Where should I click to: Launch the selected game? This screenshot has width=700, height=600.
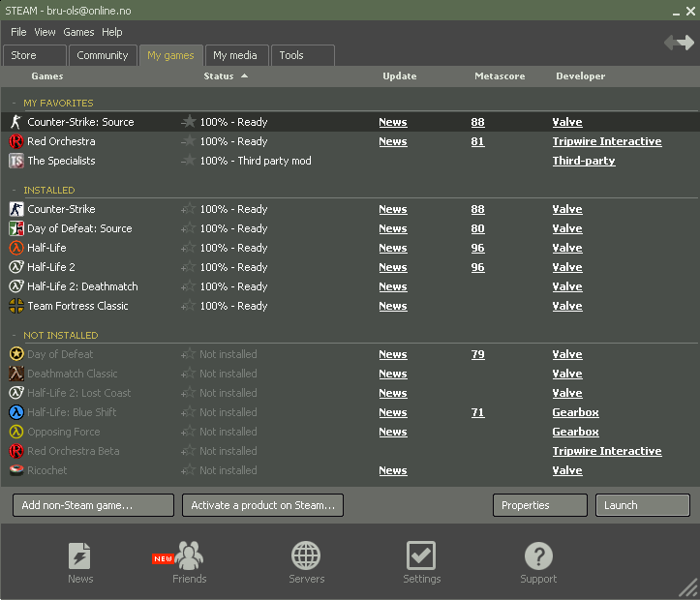pos(643,505)
